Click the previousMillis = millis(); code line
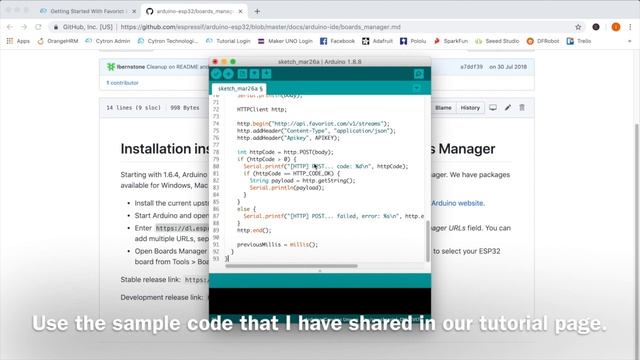Image resolution: width=640 pixels, height=360 pixels. [277, 244]
